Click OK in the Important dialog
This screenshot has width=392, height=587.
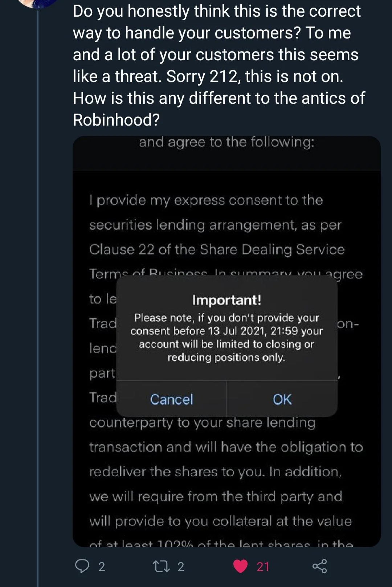point(282,399)
